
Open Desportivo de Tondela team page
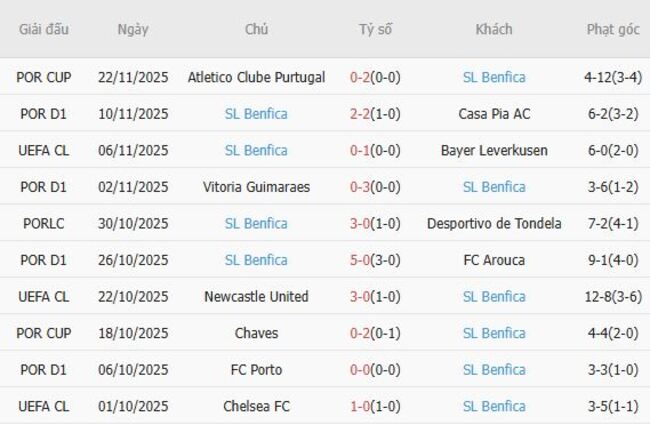494,224
